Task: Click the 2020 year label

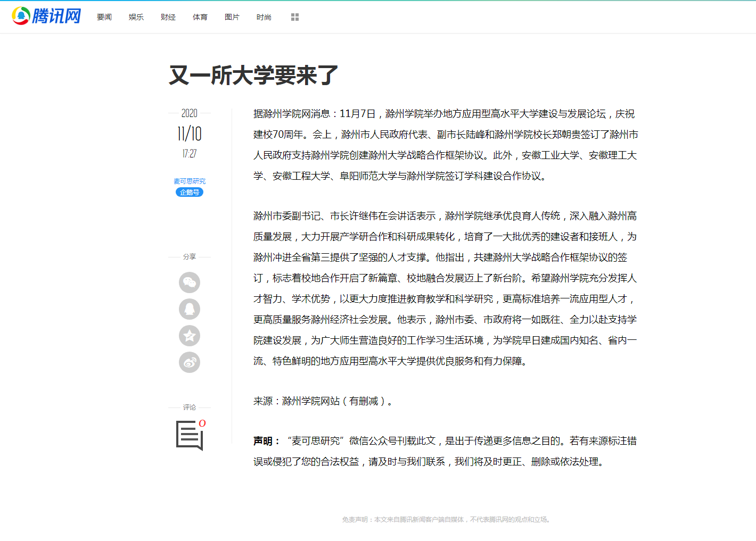Action: (x=190, y=113)
